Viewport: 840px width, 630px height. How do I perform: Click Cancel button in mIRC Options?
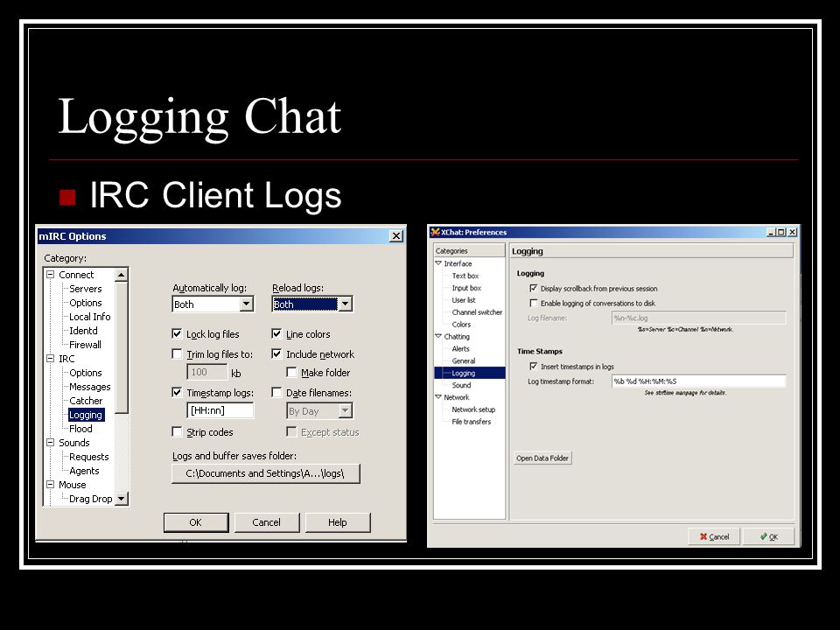pos(266,522)
